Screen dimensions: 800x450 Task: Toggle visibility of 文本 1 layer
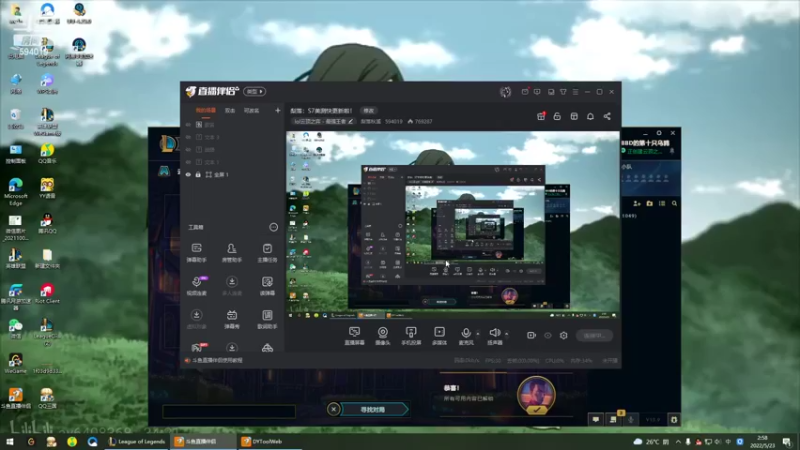pos(188,162)
